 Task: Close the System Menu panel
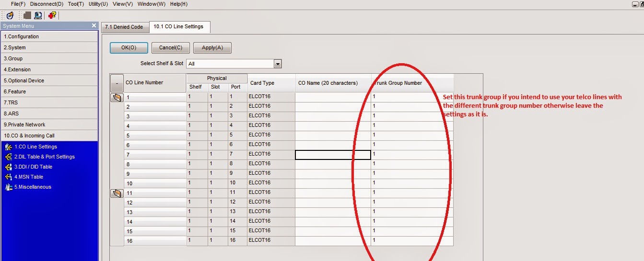[x=94, y=26]
